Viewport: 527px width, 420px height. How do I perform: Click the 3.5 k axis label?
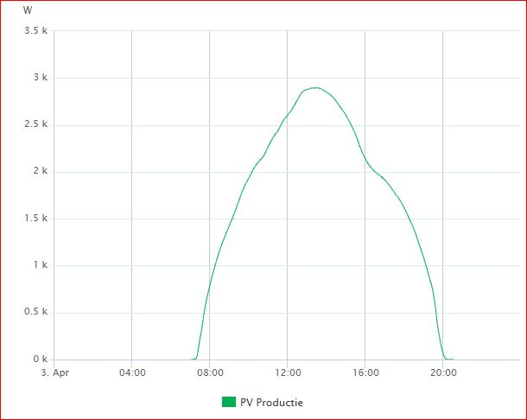[x=35, y=30]
